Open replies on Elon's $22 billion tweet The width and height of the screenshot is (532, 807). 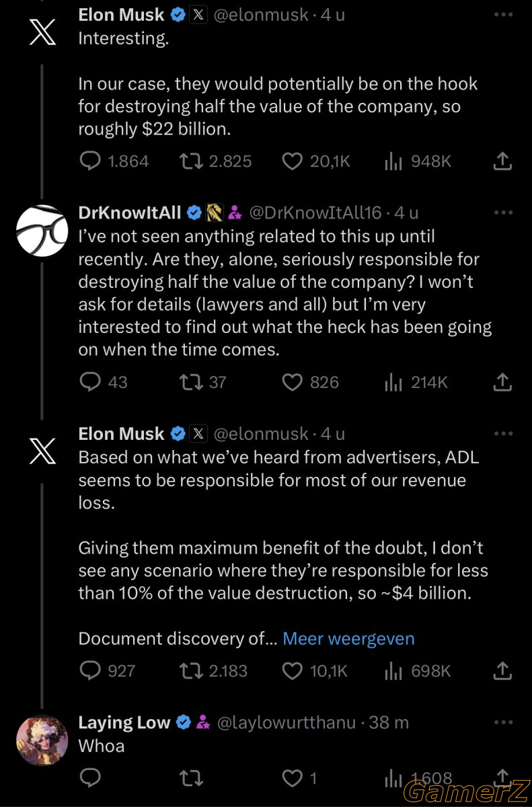[x=114, y=161]
